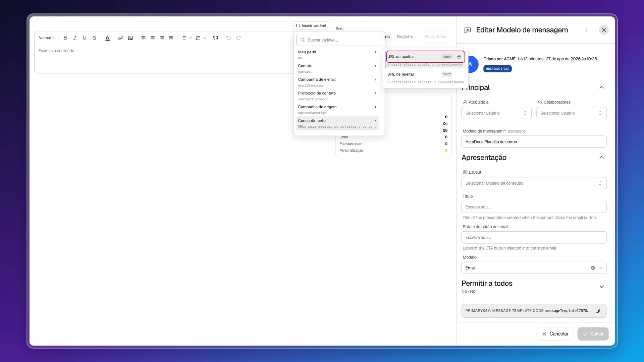
Task: Click the Enviar teste button
Action: click(x=435, y=37)
